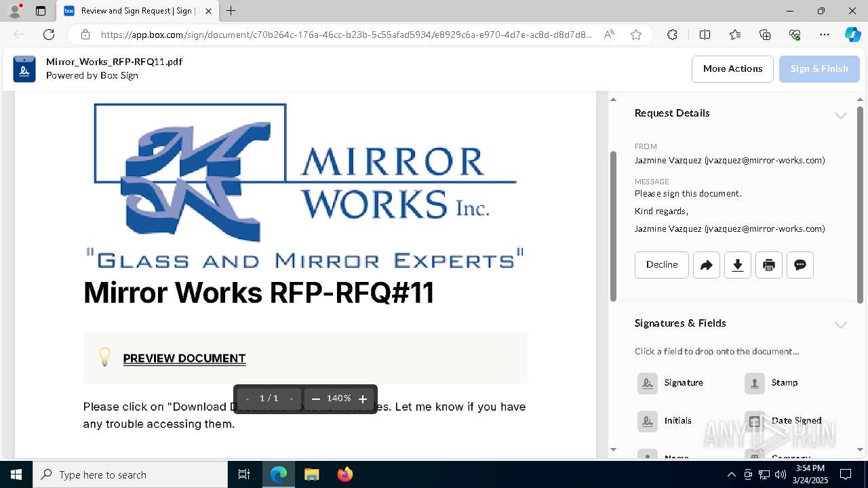Open Edge Settings and more menu
The height and width of the screenshot is (488, 868).
825,35
